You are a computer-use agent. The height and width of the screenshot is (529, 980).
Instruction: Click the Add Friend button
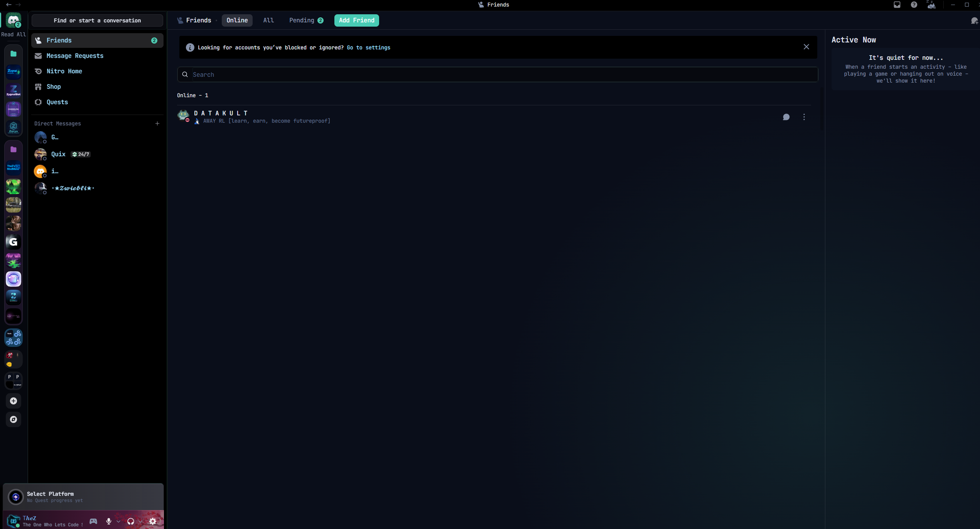pyautogui.click(x=356, y=20)
